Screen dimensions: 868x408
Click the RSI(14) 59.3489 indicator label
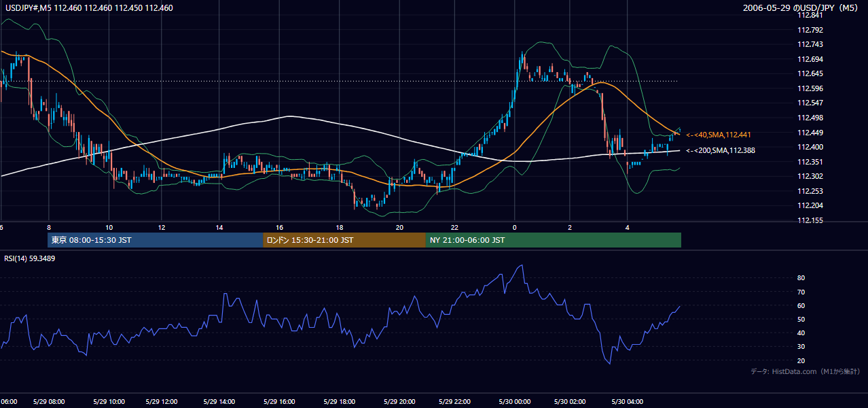pos(30,258)
